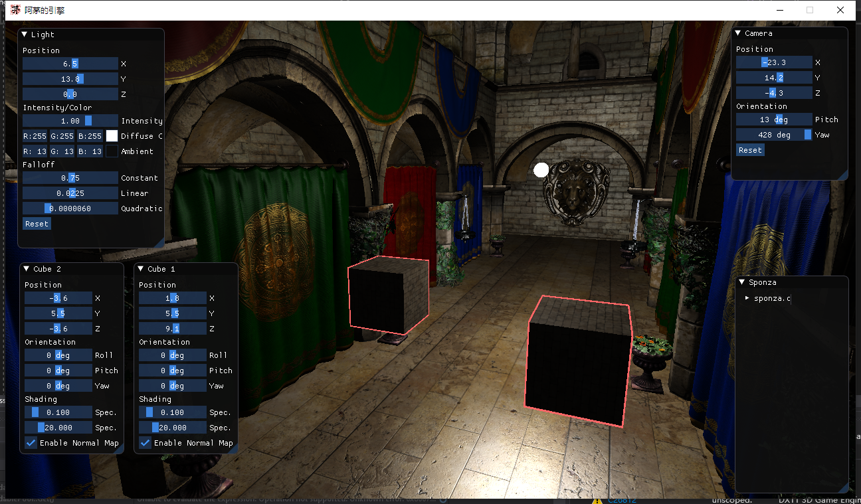This screenshot has height=504, width=861.
Task: Click the resize grip of the Sponza panel
Action: pyautogui.click(x=843, y=488)
